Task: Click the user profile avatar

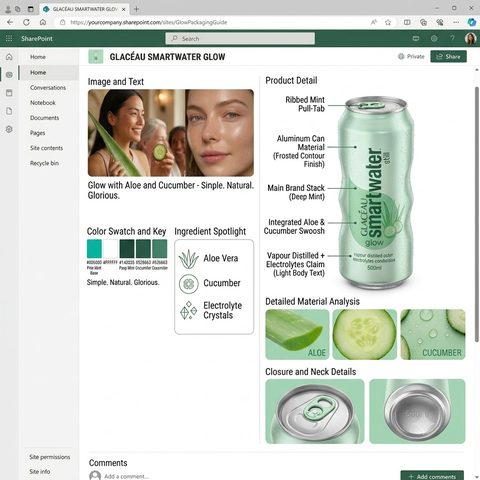Action: point(470,39)
